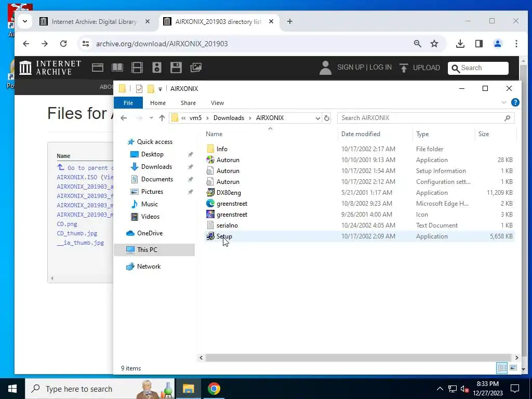Open Internet Archive Web section icon
This screenshot has height=399, width=532.
click(97, 68)
